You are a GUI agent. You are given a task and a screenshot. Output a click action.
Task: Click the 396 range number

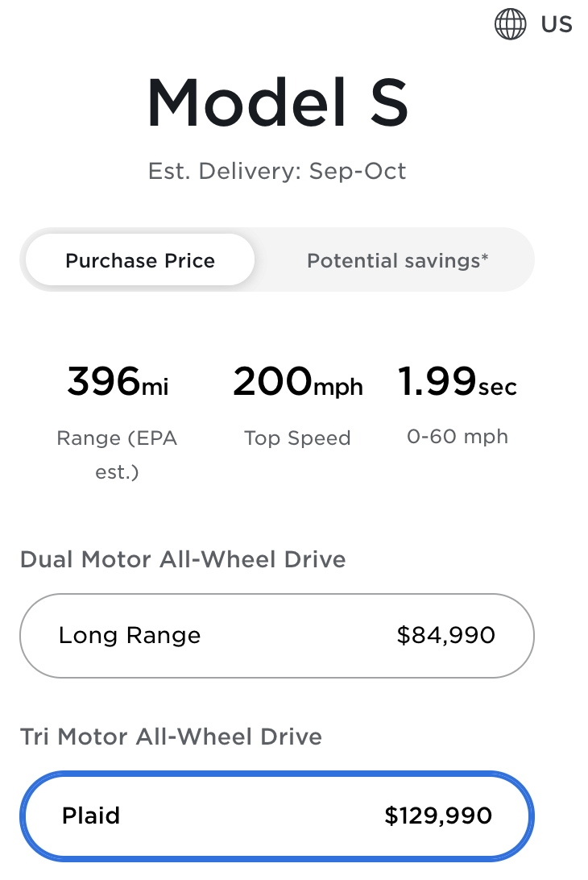pyautogui.click(x=103, y=381)
